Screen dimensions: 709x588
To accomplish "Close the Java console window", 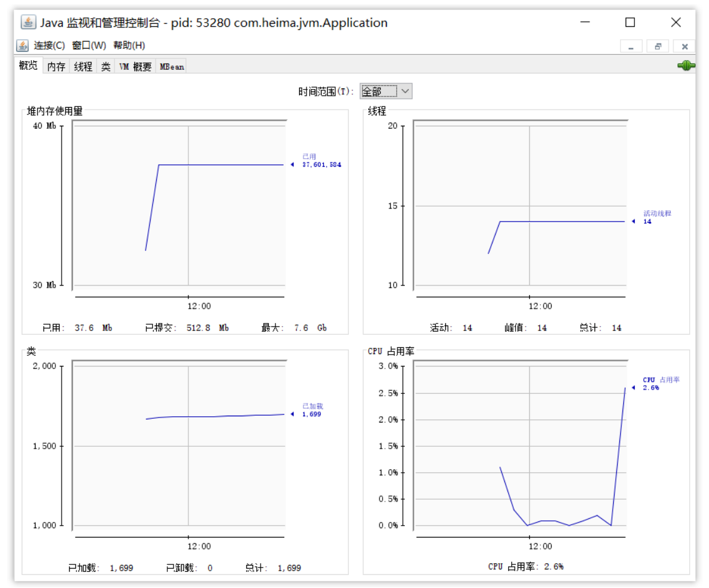I will click(675, 22).
